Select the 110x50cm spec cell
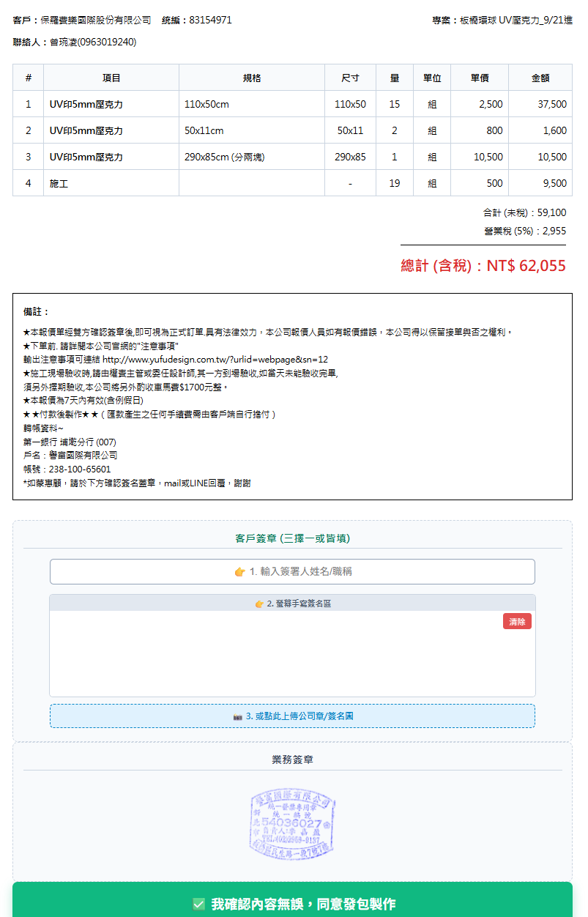Screen dimensions: 588x917 [252, 104]
